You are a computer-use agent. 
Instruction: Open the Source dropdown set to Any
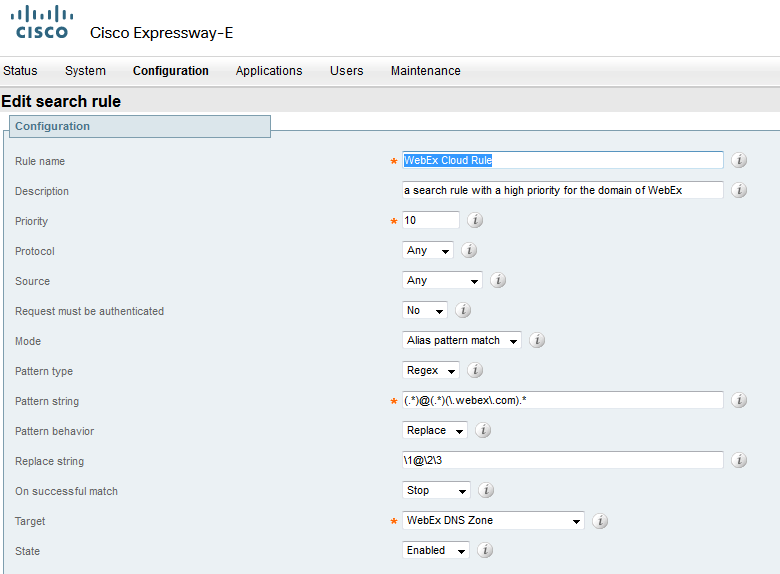point(442,280)
